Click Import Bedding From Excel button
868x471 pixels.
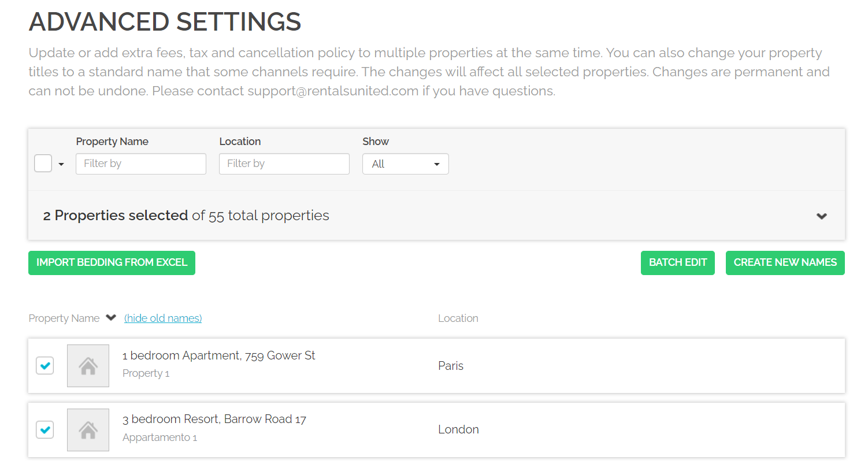tap(112, 263)
